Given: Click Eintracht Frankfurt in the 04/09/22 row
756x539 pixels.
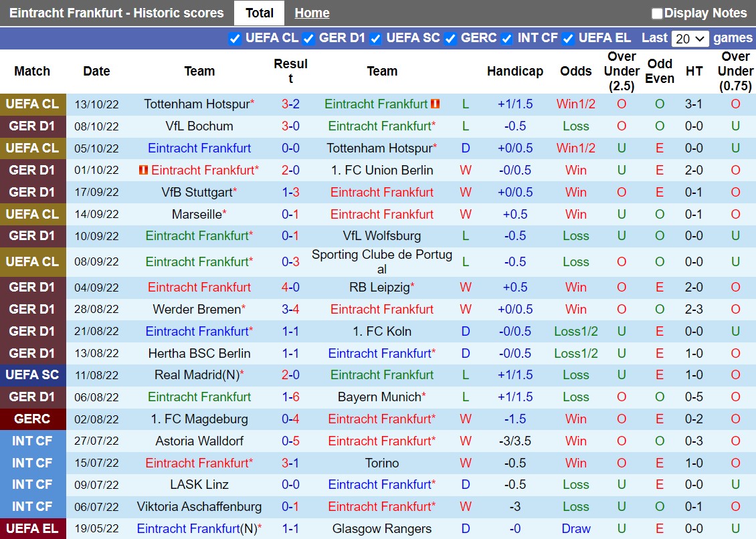Looking at the screenshot, I should [199, 288].
